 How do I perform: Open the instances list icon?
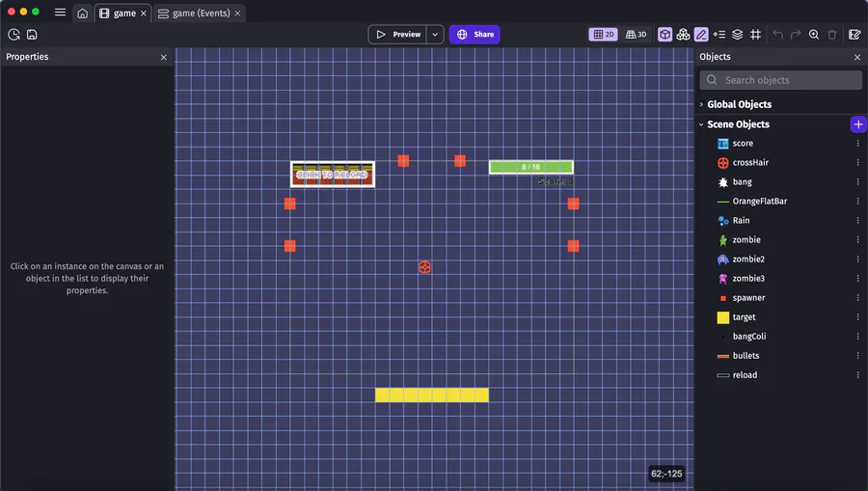point(719,35)
